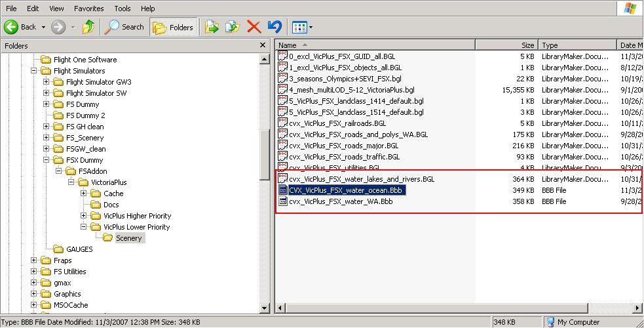Toggle the Folders pane button
Screen dimensions: 644x328
(174, 27)
